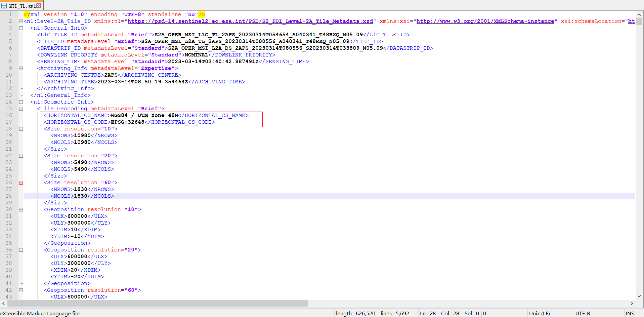
Task: Click the ULY value 3000000 on line 32
Action: click(79, 223)
